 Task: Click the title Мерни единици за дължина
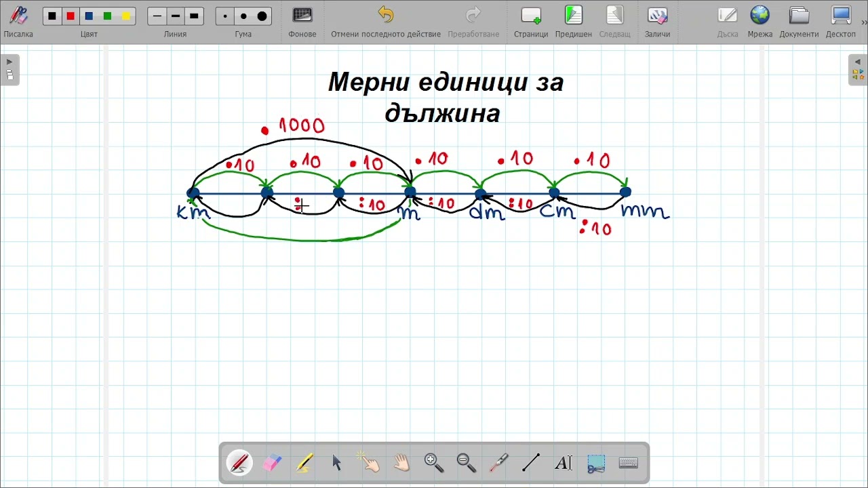coord(445,98)
